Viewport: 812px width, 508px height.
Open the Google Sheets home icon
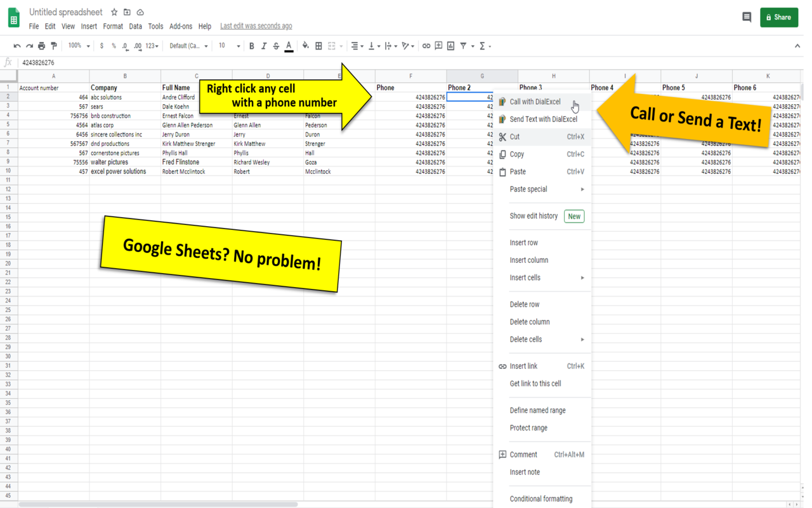(13, 18)
